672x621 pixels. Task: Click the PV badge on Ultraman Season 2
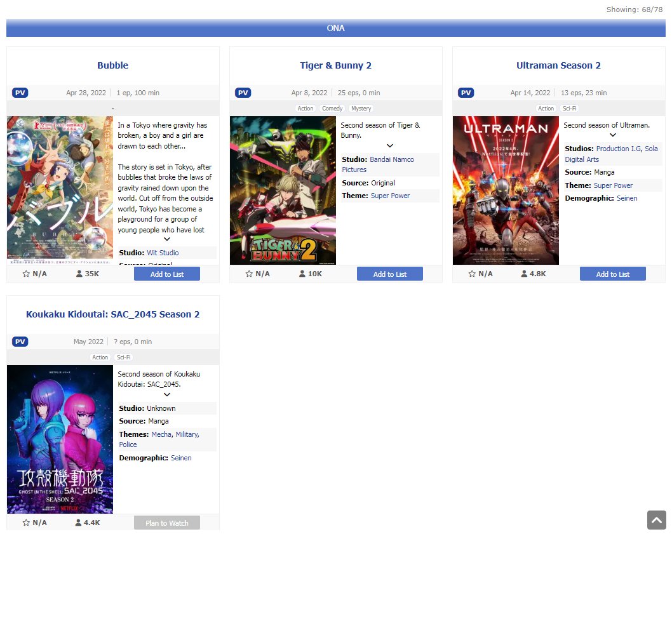pyautogui.click(x=466, y=93)
